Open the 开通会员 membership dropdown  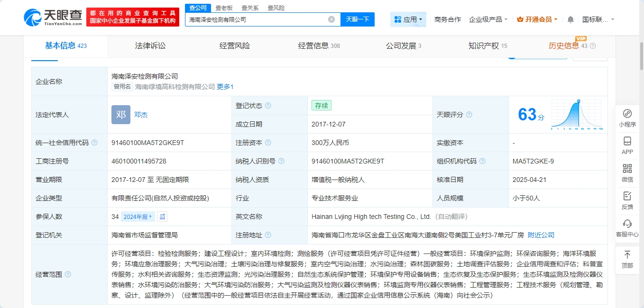click(x=537, y=19)
